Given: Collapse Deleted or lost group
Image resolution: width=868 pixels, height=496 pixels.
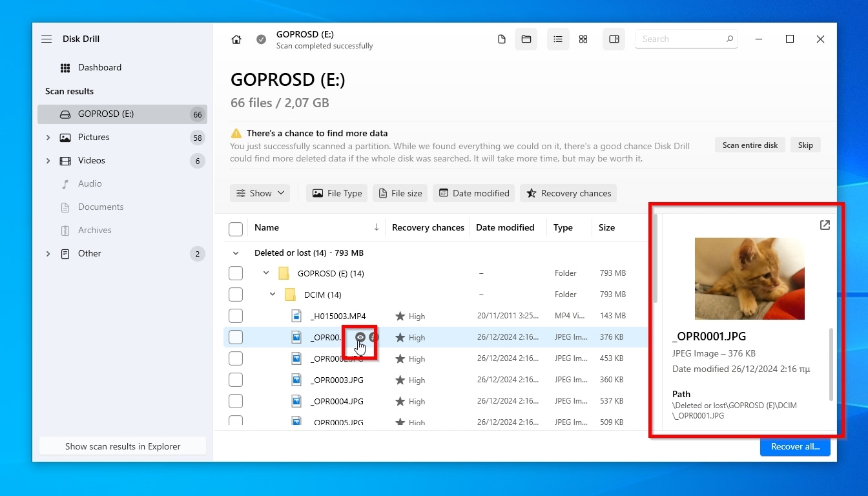Looking at the screenshot, I should coord(236,253).
